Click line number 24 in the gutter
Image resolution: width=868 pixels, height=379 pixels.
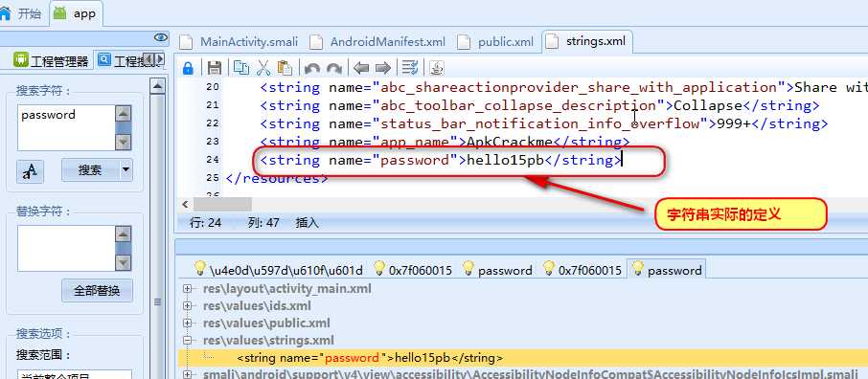[x=213, y=160]
